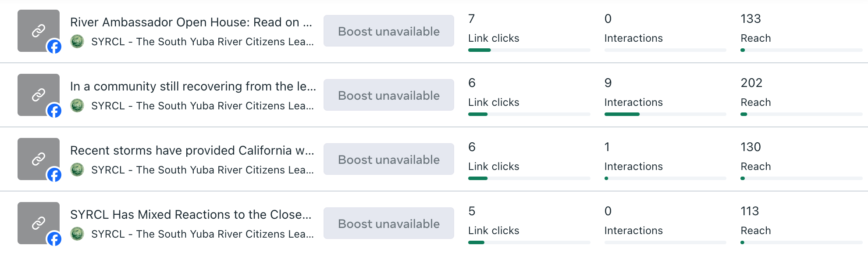Click the Facebook badge on the River Ambassador post
Image resolution: width=868 pixels, height=253 pixels.
[54, 46]
